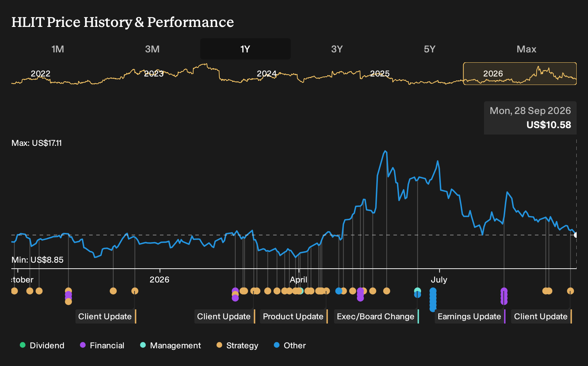Select the last Strategy dot in late September
Viewport: 588px width, 366px height.
click(x=570, y=291)
